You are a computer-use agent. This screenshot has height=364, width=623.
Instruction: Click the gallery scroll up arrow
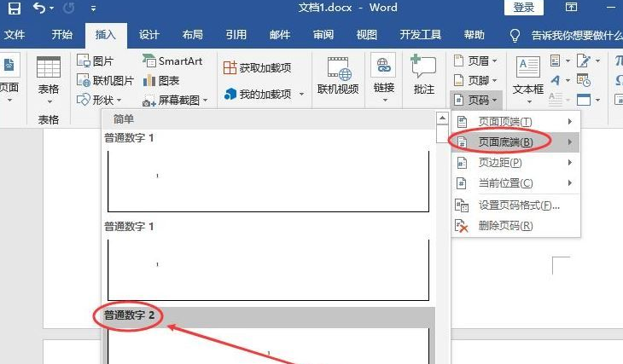click(442, 118)
